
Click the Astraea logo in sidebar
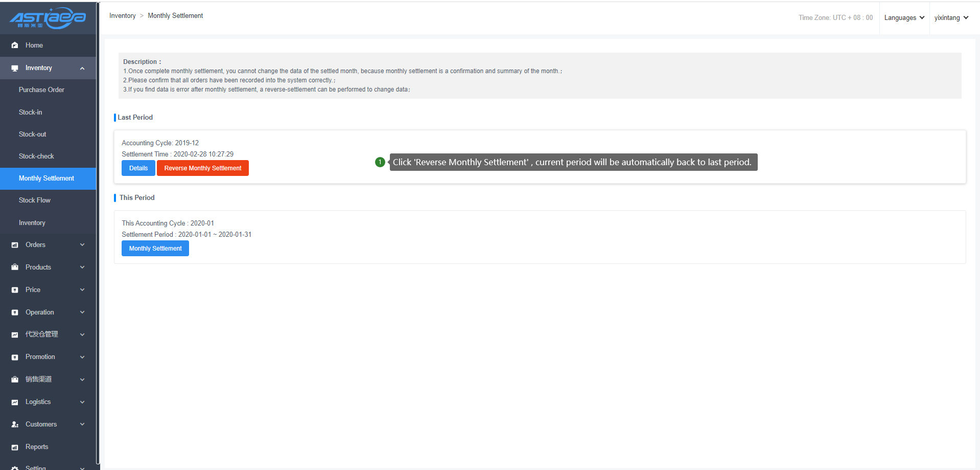coord(48,18)
